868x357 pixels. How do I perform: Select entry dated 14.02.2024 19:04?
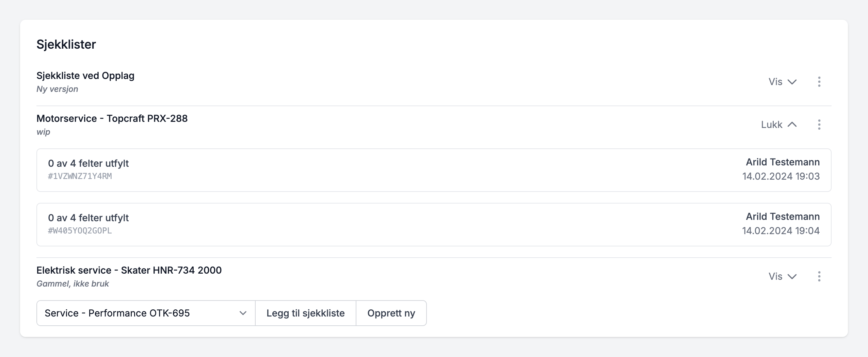781,231
